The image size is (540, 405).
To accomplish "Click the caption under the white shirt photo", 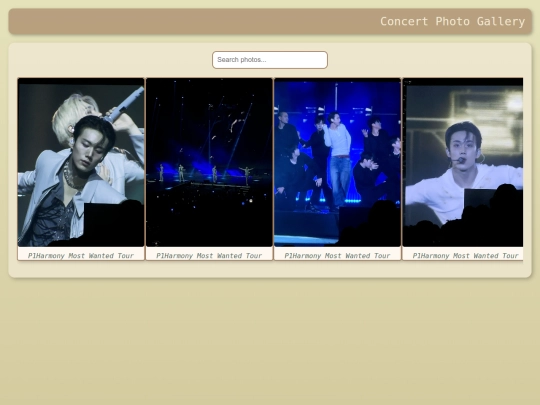I will point(465,256).
